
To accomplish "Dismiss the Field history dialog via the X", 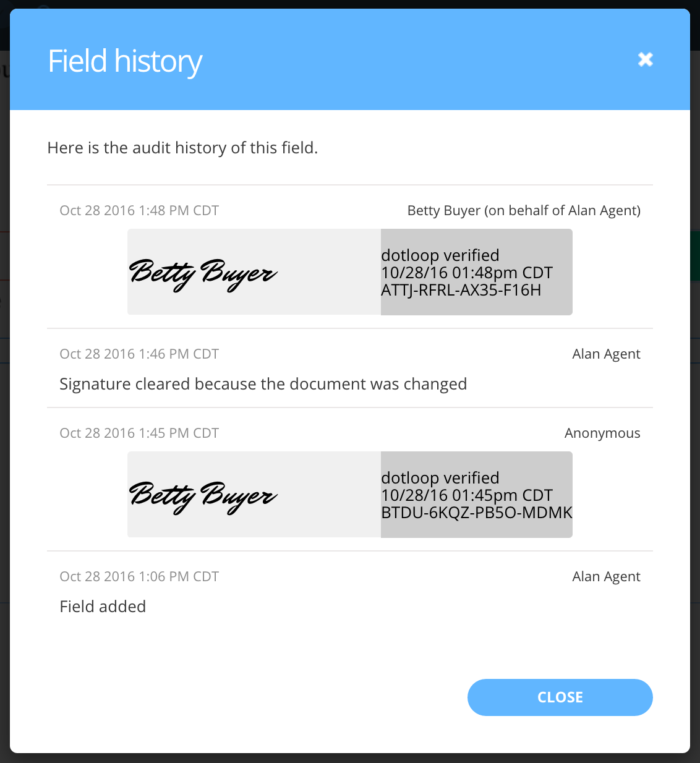I will coord(645,59).
